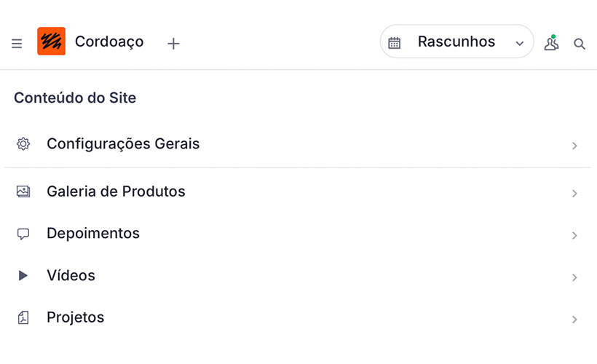Expand the Projetos chevron arrow

click(x=574, y=320)
